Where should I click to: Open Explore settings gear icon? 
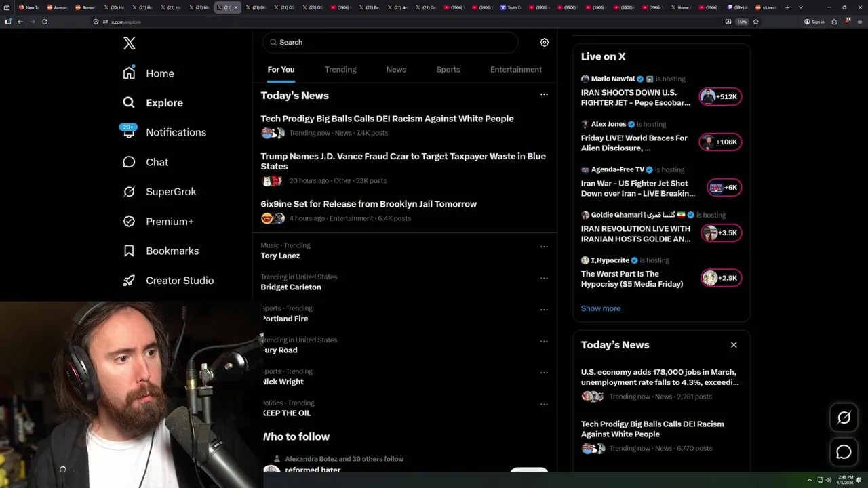click(544, 42)
